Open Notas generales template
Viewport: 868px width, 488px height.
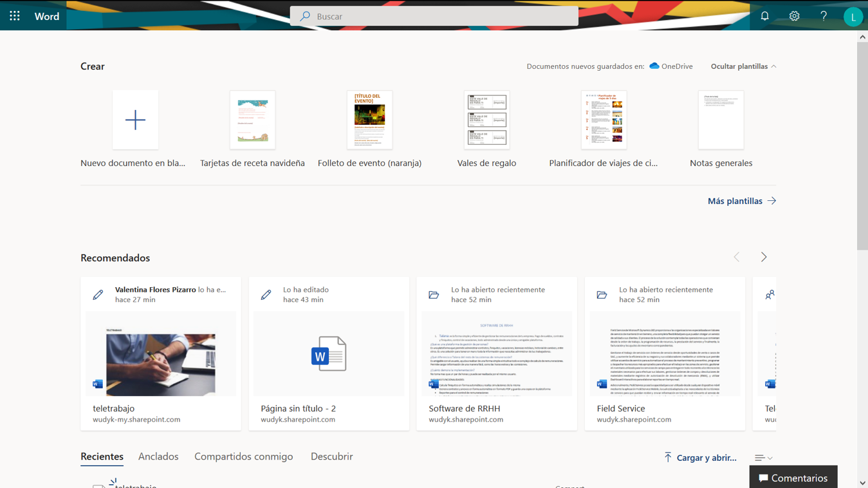pyautogui.click(x=721, y=120)
